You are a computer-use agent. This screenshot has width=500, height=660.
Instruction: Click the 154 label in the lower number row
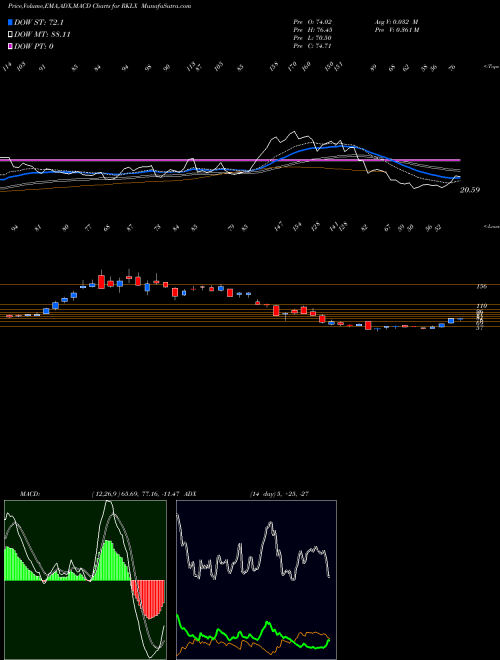298,226
